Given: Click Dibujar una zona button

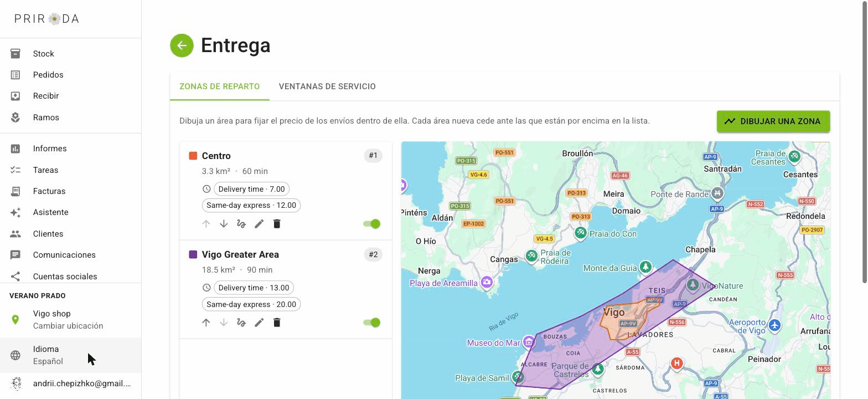Looking at the screenshot, I should click(773, 121).
